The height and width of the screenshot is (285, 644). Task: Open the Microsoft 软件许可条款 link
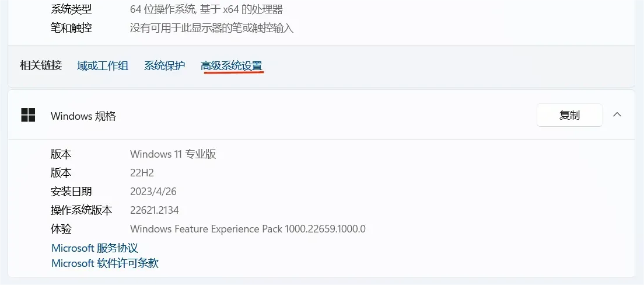pyautogui.click(x=105, y=263)
